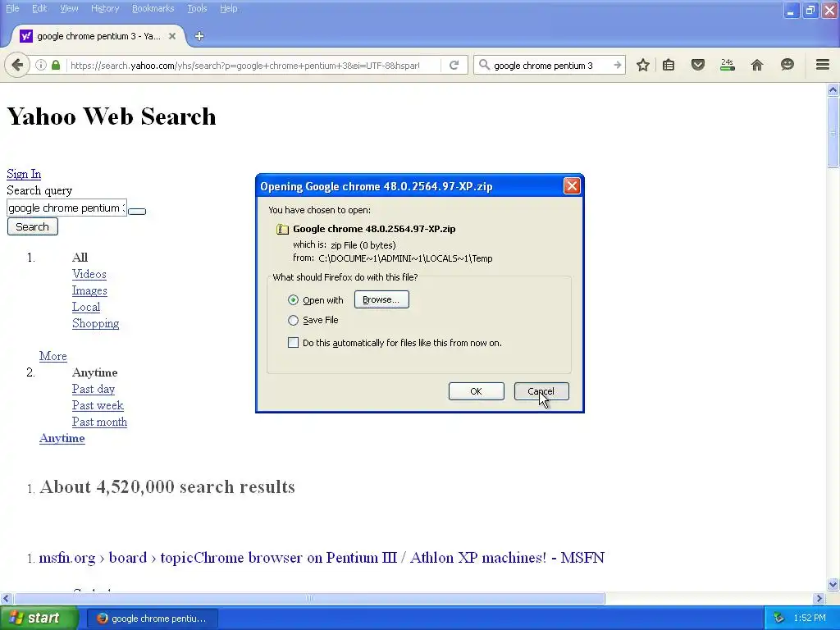The width and height of the screenshot is (840, 630).
Task: Click the zip file icon in dialog
Action: pos(282,230)
